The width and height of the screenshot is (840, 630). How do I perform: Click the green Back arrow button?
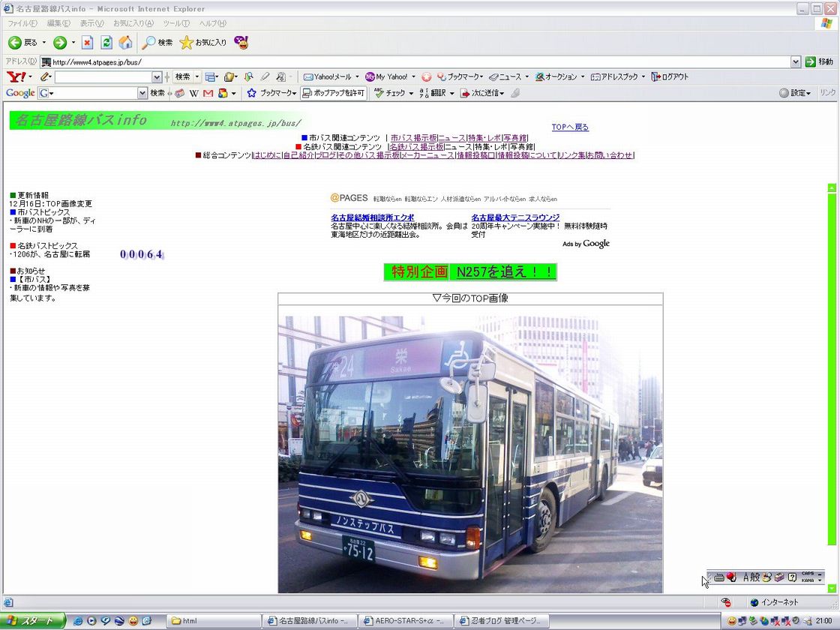[15, 42]
